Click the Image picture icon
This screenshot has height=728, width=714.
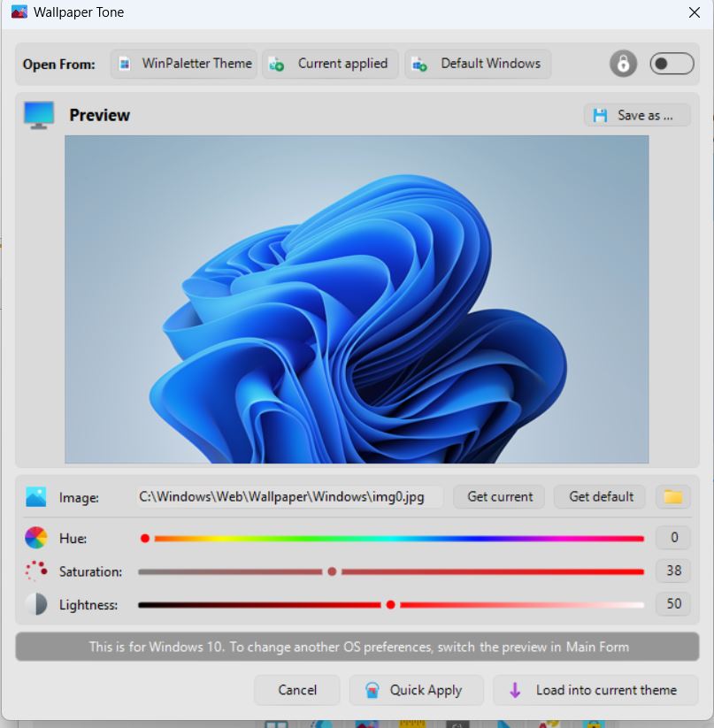pos(35,497)
